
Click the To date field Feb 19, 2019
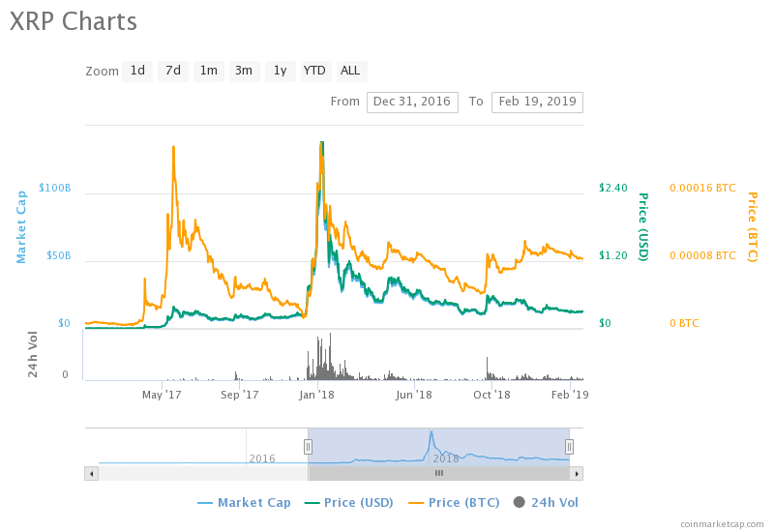(x=537, y=103)
